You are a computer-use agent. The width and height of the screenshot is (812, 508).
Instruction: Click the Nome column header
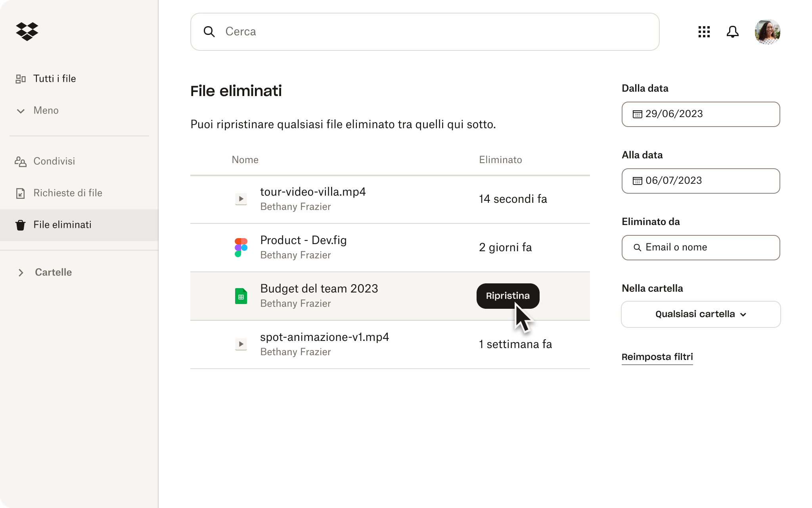(x=245, y=160)
